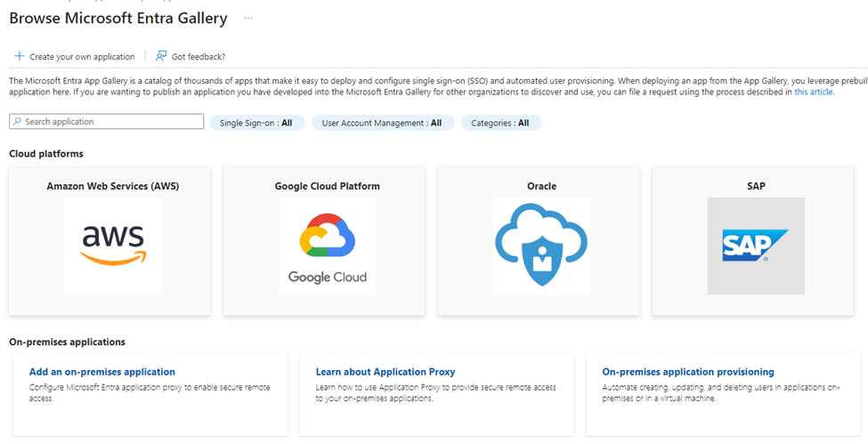Viewport: 868px width, 444px height.
Task: Click Create your own application
Action: tap(82, 56)
